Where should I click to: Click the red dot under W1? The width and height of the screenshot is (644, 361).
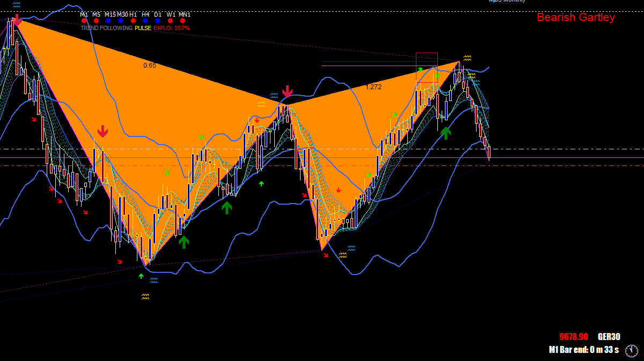tap(170, 20)
